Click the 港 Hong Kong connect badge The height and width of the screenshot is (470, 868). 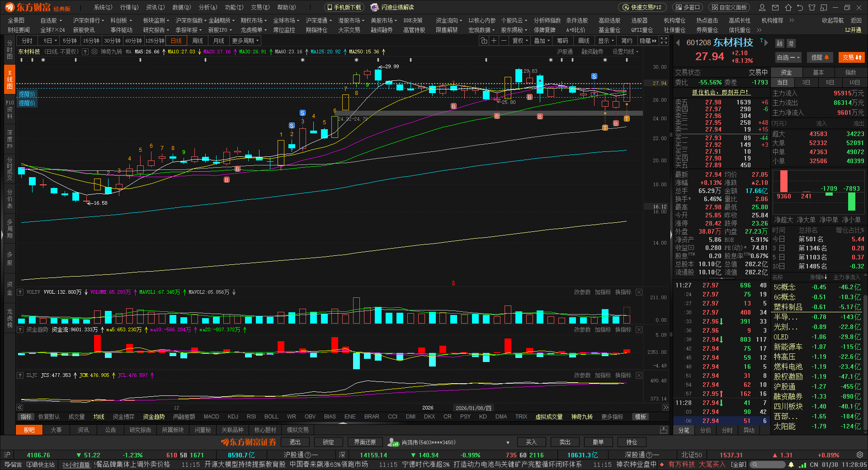click(791, 43)
